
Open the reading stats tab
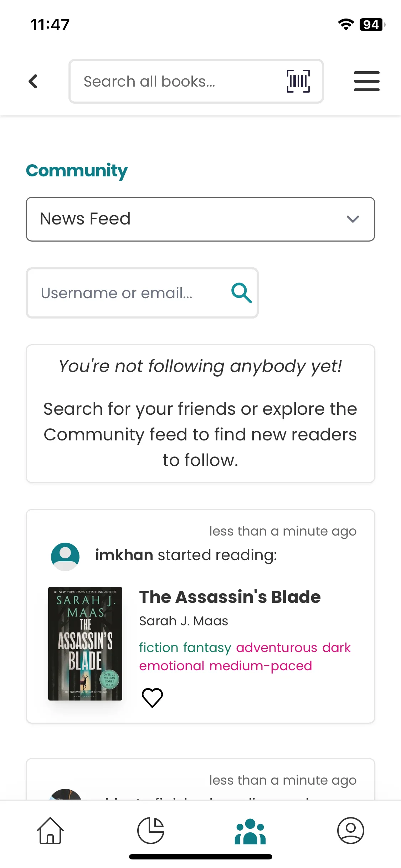pyautogui.click(x=150, y=830)
